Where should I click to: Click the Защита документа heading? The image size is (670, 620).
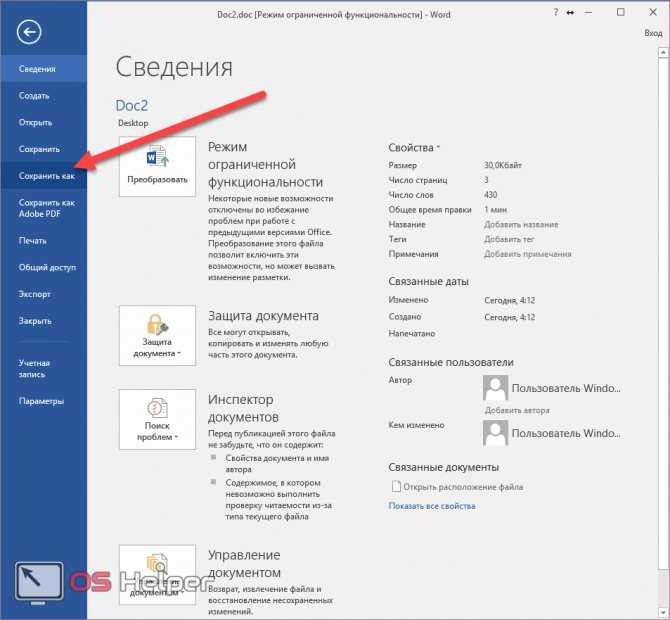point(263,316)
